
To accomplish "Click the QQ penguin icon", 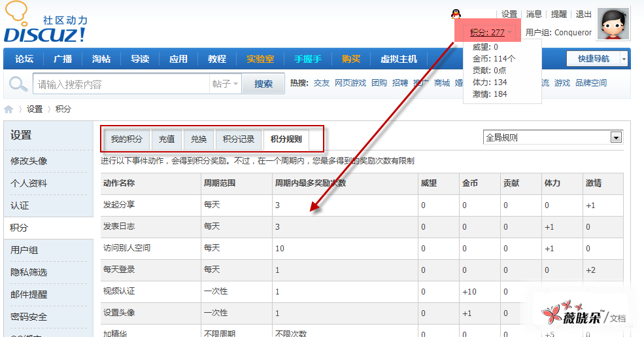I will tap(456, 14).
